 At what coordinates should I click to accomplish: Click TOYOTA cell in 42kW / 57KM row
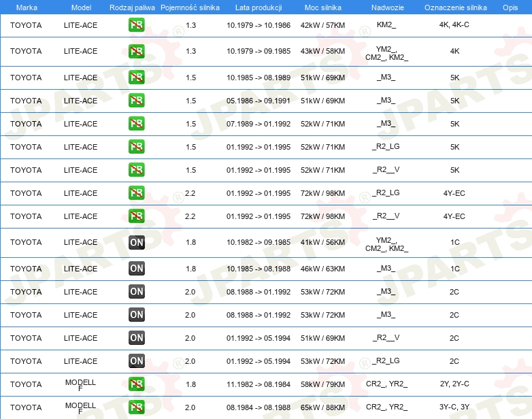[26, 25]
